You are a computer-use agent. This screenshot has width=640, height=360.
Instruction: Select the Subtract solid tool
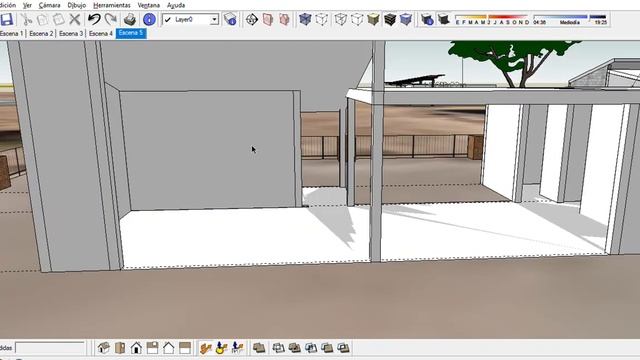[x=311, y=348]
